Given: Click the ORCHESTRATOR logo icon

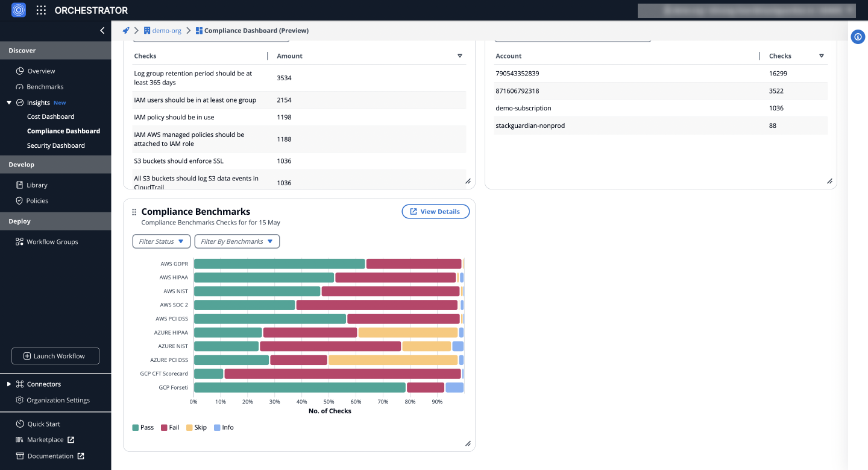Looking at the screenshot, I should coord(18,10).
